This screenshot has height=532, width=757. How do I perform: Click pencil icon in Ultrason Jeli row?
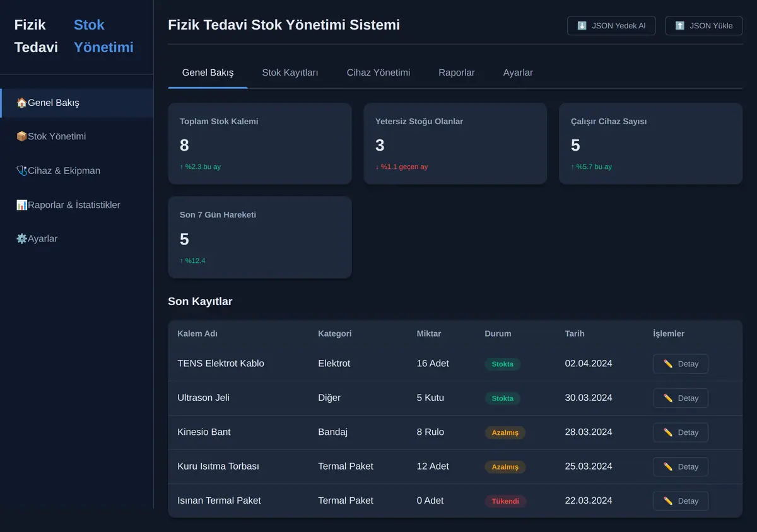668,398
